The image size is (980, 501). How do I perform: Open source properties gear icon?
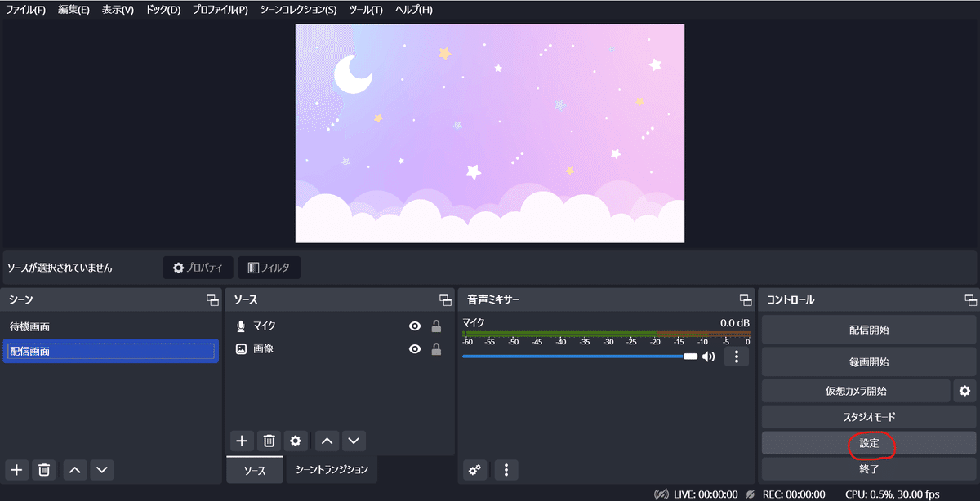(x=296, y=441)
